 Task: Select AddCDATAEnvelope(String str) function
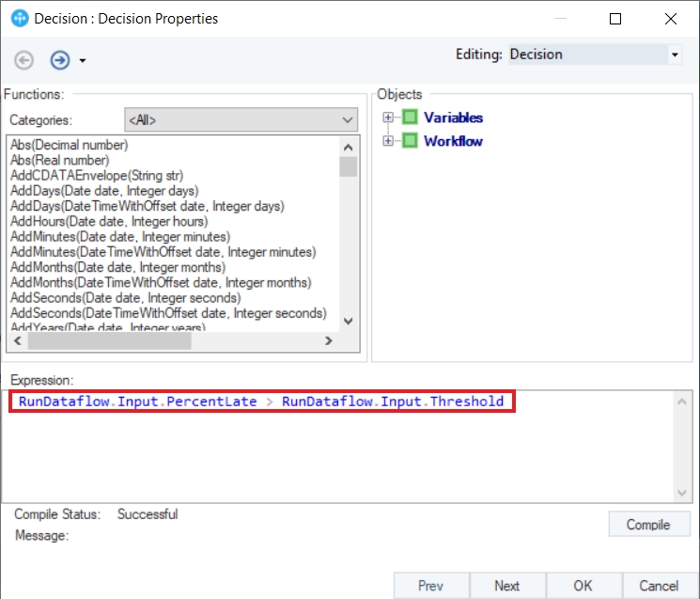[x=97, y=176]
